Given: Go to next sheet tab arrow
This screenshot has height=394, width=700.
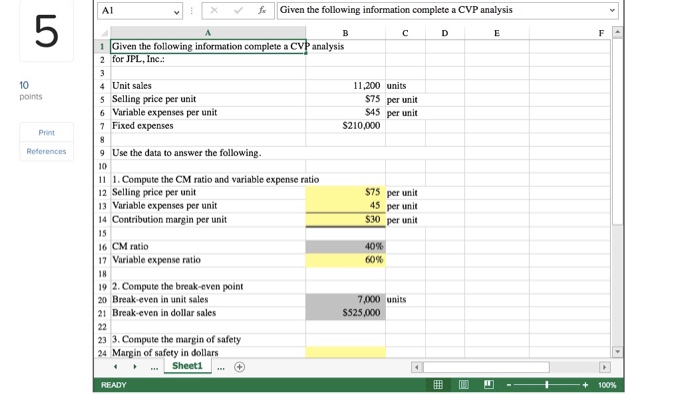Looking at the screenshot, I should click(135, 367).
